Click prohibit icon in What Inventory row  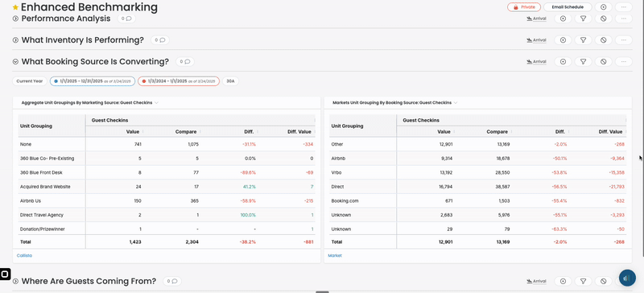pyautogui.click(x=603, y=40)
